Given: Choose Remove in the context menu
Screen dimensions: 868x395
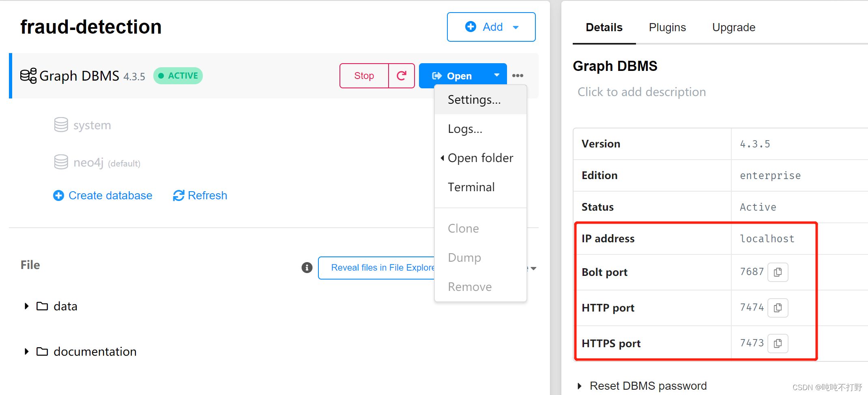Looking at the screenshot, I should (481, 287).
